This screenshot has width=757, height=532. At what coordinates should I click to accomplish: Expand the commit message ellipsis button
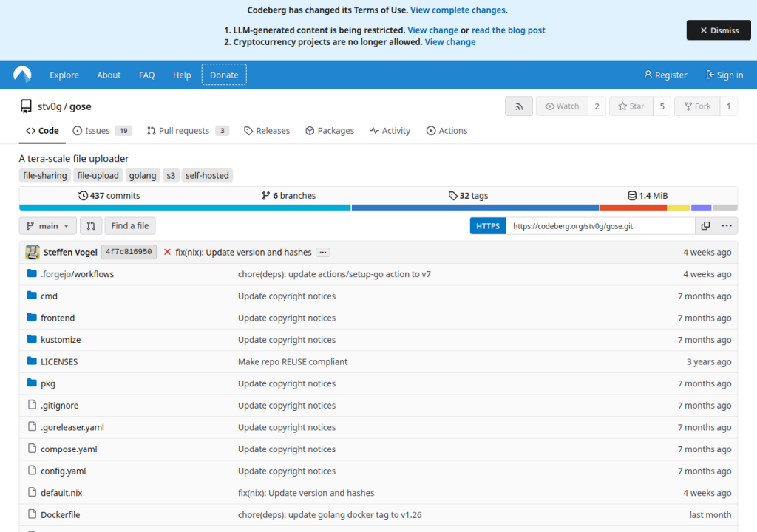(323, 253)
